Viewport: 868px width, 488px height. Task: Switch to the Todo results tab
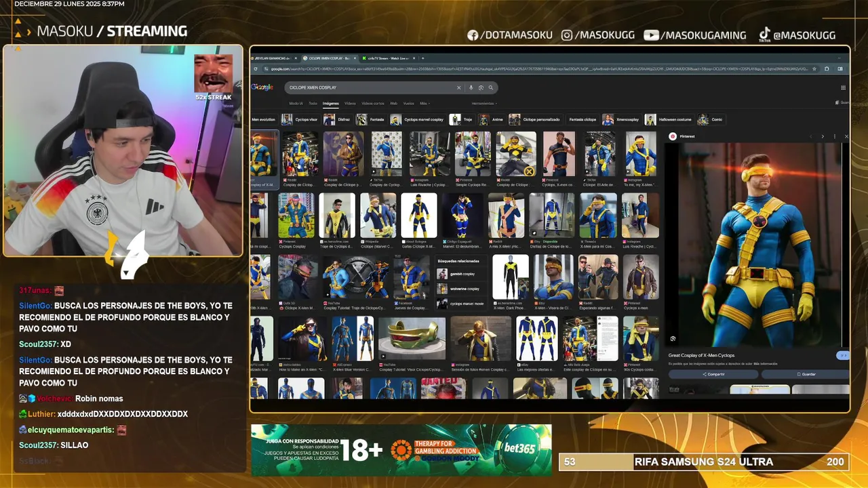click(313, 104)
